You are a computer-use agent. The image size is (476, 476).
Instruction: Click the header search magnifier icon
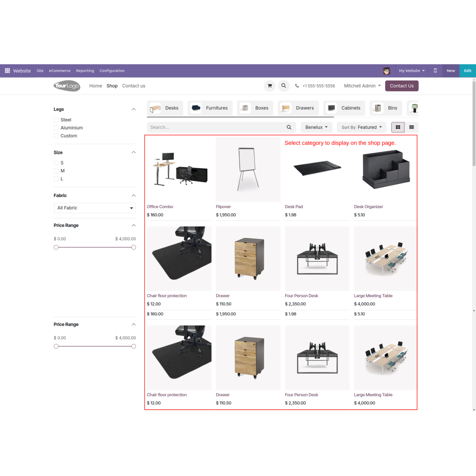tap(284, 86)
